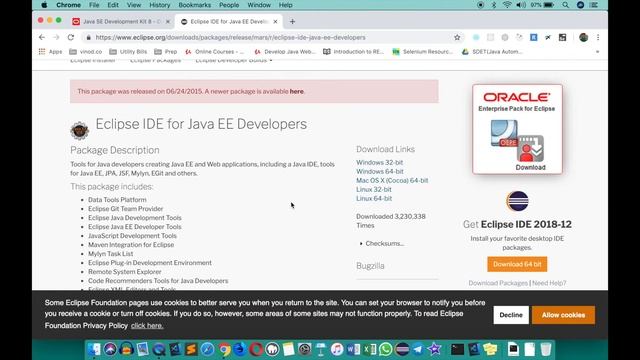Follow the 'here' newer package link
The height and width of the screenshot is (360, 640).
296,91
